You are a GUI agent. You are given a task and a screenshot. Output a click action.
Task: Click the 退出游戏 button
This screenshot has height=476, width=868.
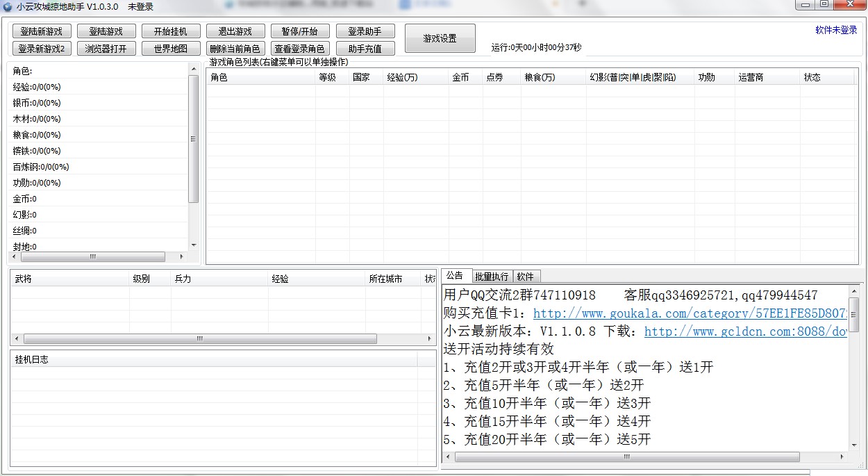235,31
